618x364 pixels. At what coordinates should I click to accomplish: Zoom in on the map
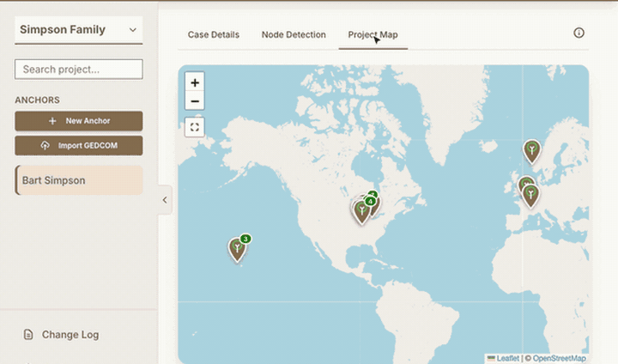coord(195,82)
